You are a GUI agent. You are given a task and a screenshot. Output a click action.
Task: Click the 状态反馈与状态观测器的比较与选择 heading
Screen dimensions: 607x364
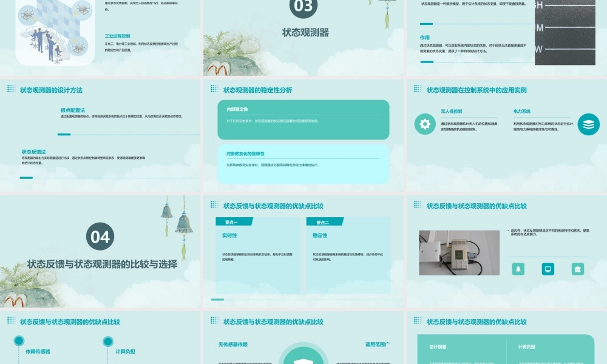102,264
